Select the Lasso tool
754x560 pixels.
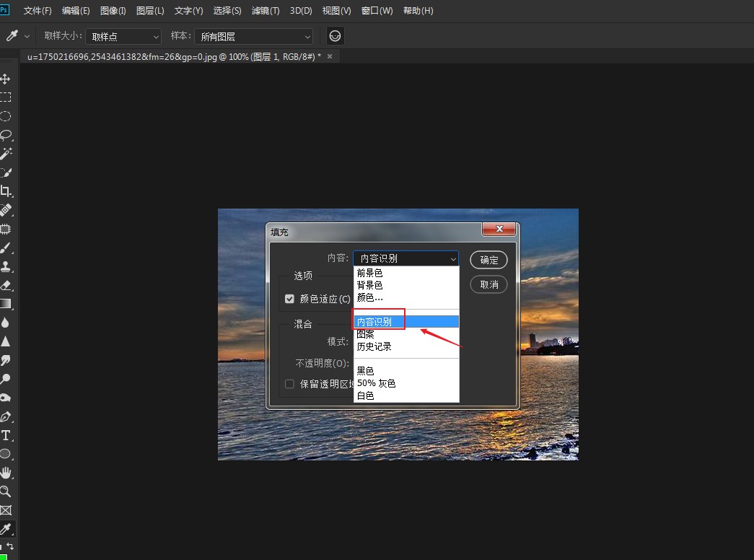6,135
